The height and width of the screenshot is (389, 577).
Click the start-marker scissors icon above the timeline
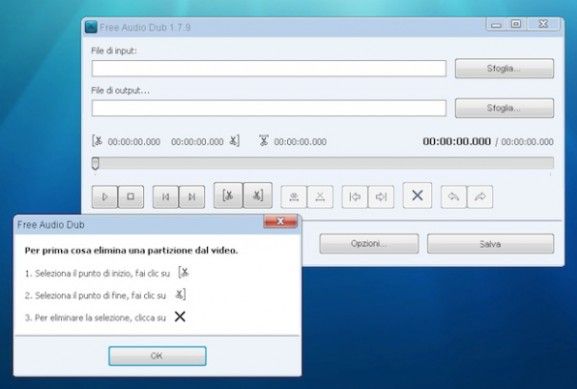(97, 141)
